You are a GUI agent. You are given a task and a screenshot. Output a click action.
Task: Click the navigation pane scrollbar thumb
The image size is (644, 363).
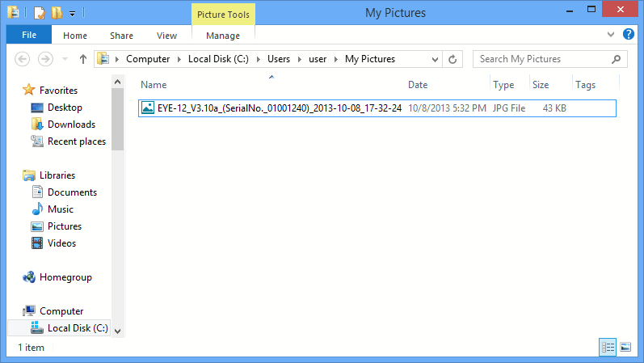[117, 119]
